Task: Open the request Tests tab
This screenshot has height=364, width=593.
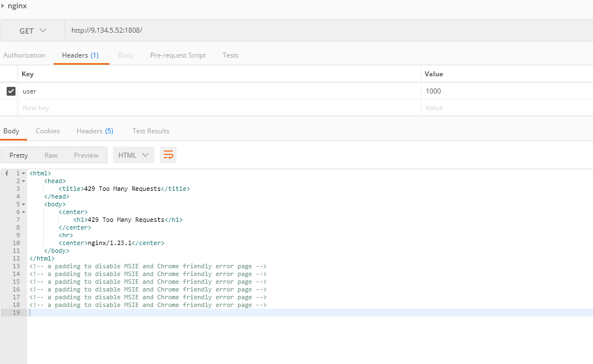Action: coord(230,55)
